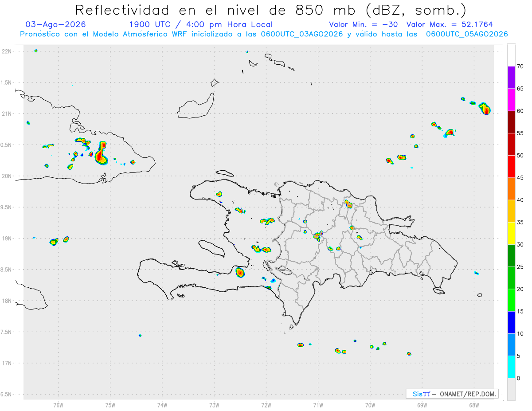This screenshot has width=532, height=411.
Task: Click the longitude axis label "76W"
Action: point(58,405)
